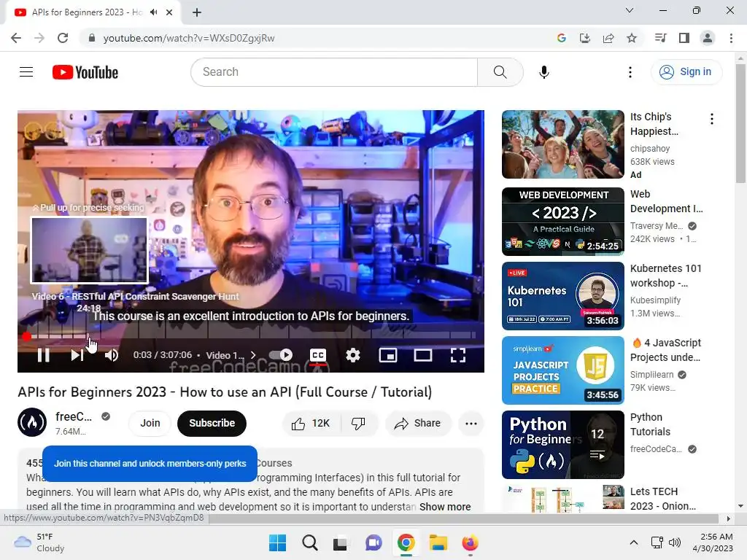This screenshot has width=747, height=560.
Task: Share this page icon in toolbar
Action: click(608, 38)
